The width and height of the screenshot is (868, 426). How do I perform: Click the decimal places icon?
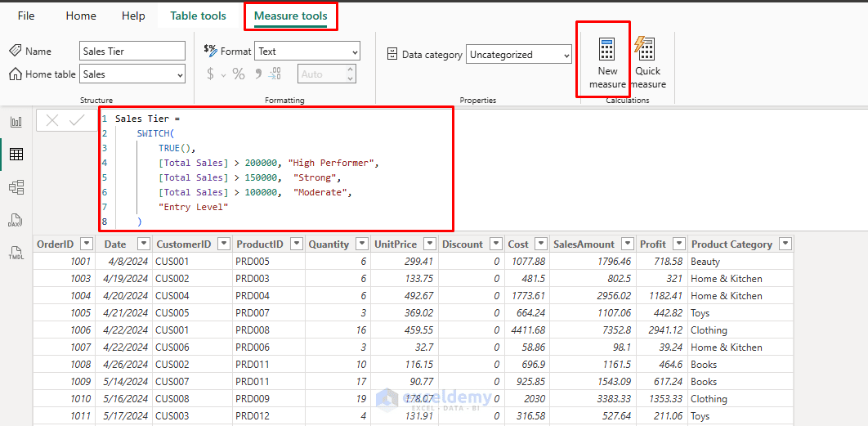275,74
